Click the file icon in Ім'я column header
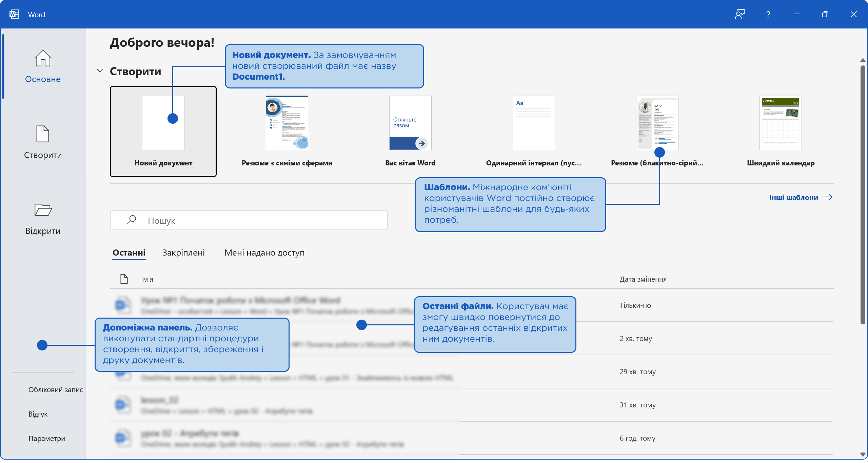 click(x=124, y=279)
